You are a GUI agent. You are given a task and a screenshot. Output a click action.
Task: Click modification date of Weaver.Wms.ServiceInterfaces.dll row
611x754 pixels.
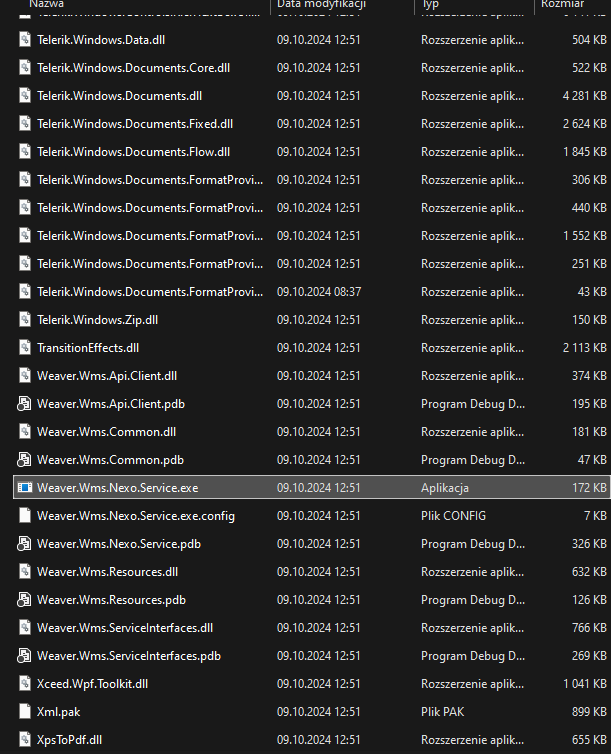pos(319,628)
